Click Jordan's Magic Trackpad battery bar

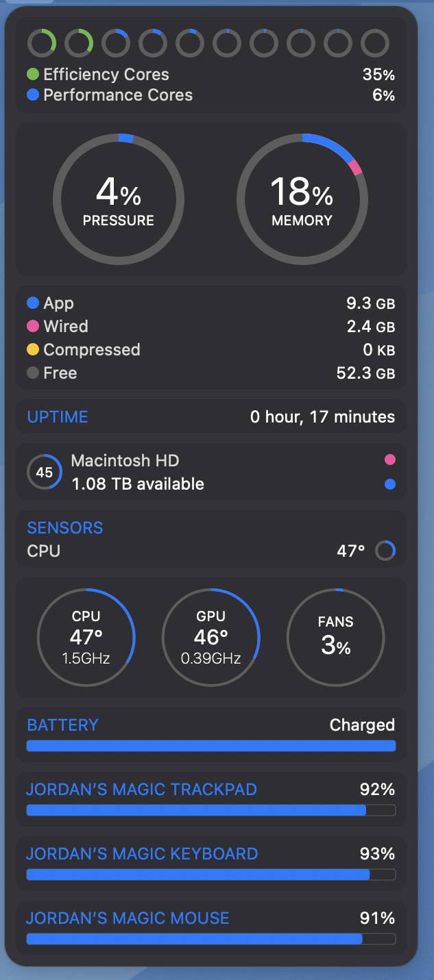210,811
